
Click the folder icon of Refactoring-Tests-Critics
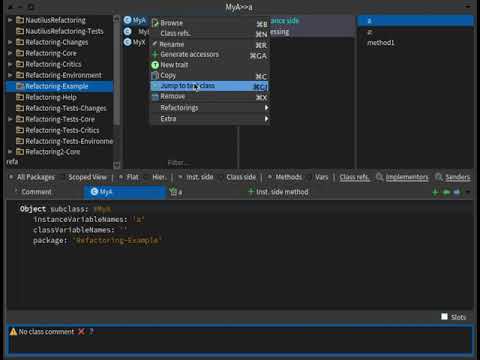(20, 130)
